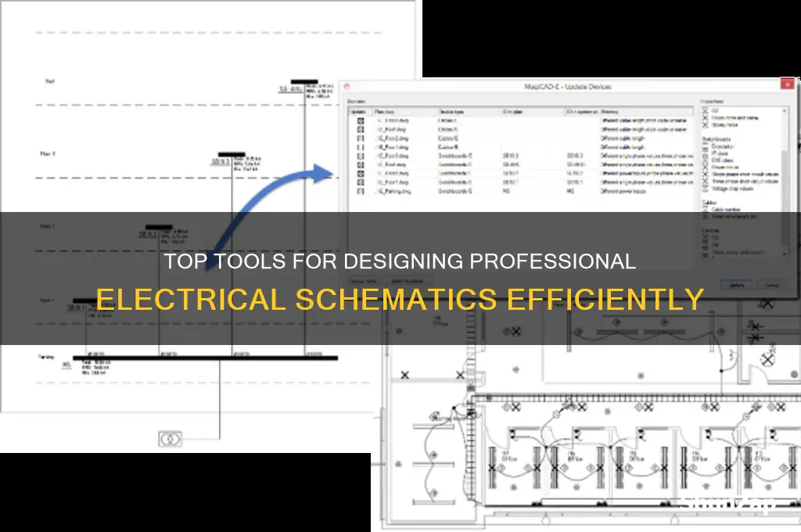Toggle update checkbox for SB10.3 switchboard row

[x=361, y=156]
